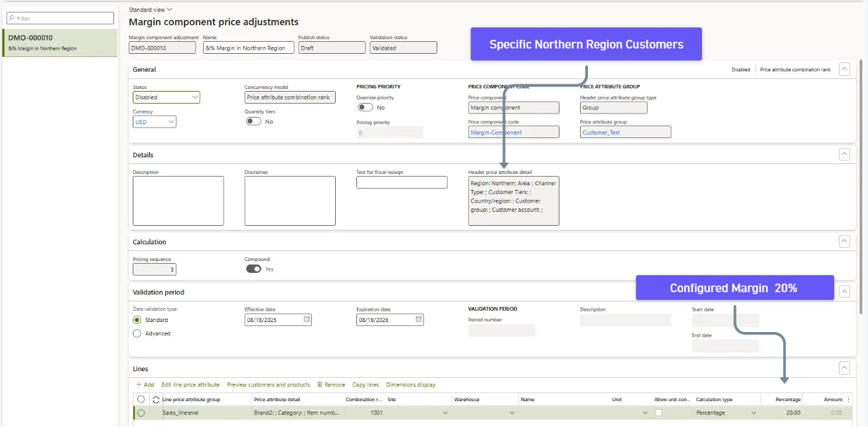Click the Add line plus icon

(139, 384)
